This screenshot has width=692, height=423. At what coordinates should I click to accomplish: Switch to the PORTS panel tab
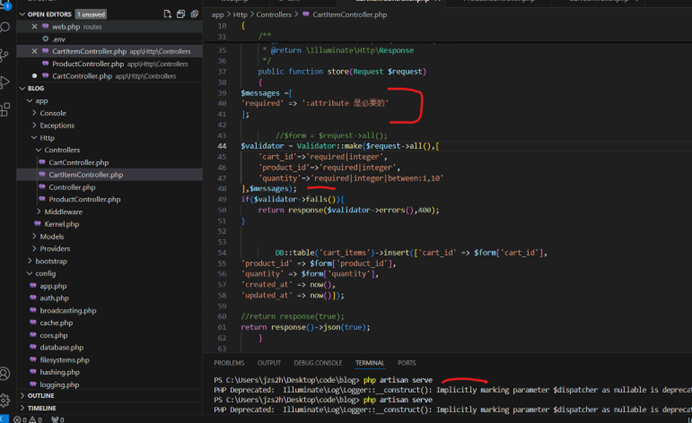tap(406, 363)
